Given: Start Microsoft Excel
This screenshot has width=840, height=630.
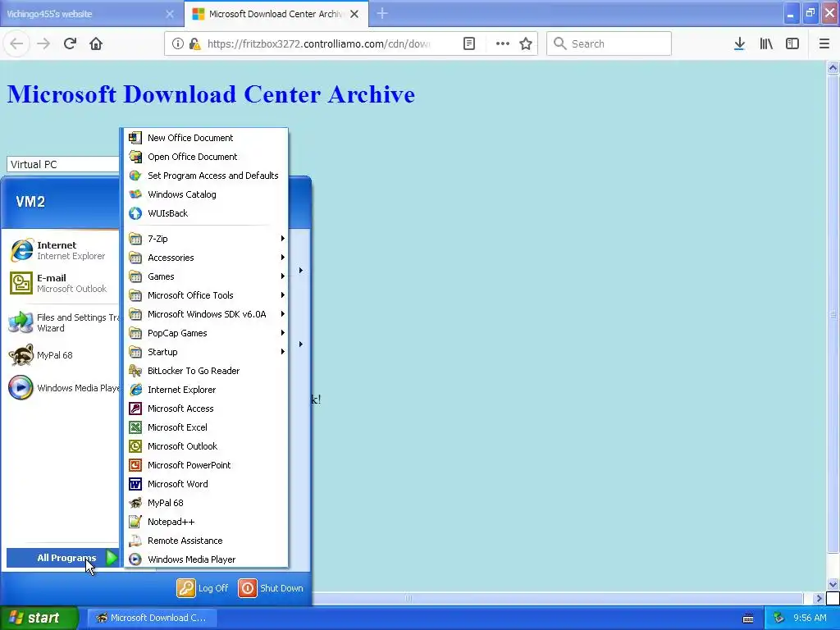Looking at the screenshot, I should click(206, 427).
